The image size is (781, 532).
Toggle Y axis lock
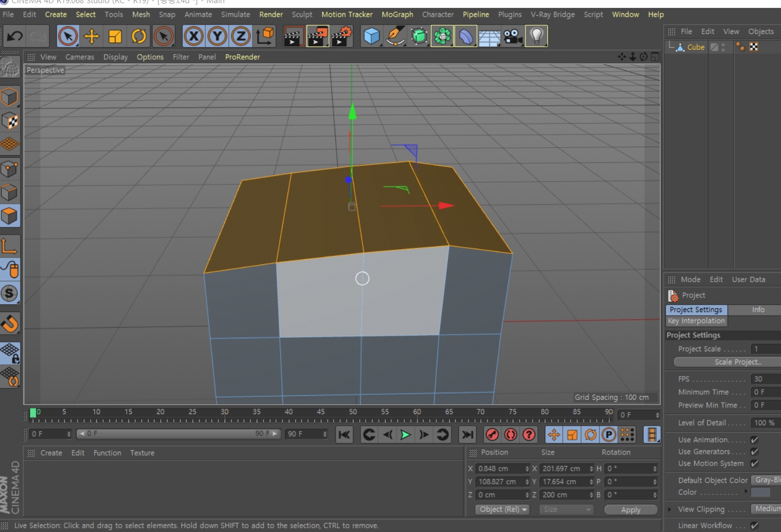point(217,36)
